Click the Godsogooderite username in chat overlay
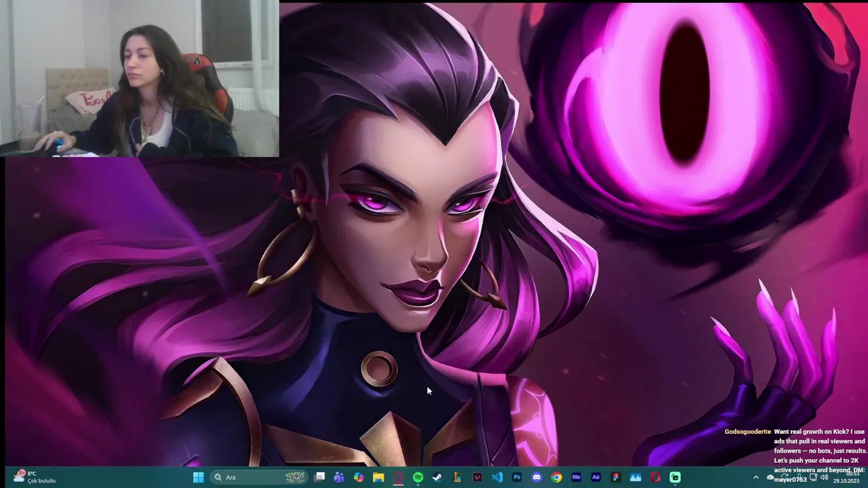 [x=747, y=432]
